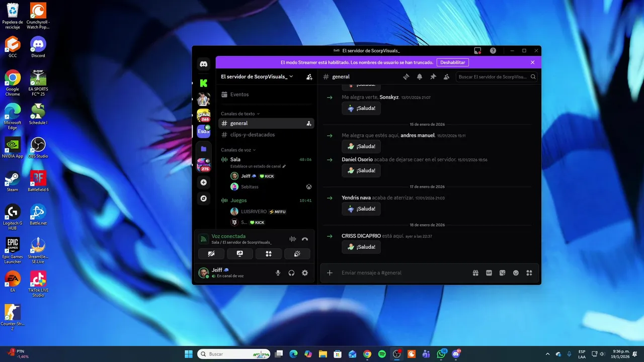The width and height of the screenshot is (644, 362).
Task: Toggle microphone mute
Action: [278, 273]
